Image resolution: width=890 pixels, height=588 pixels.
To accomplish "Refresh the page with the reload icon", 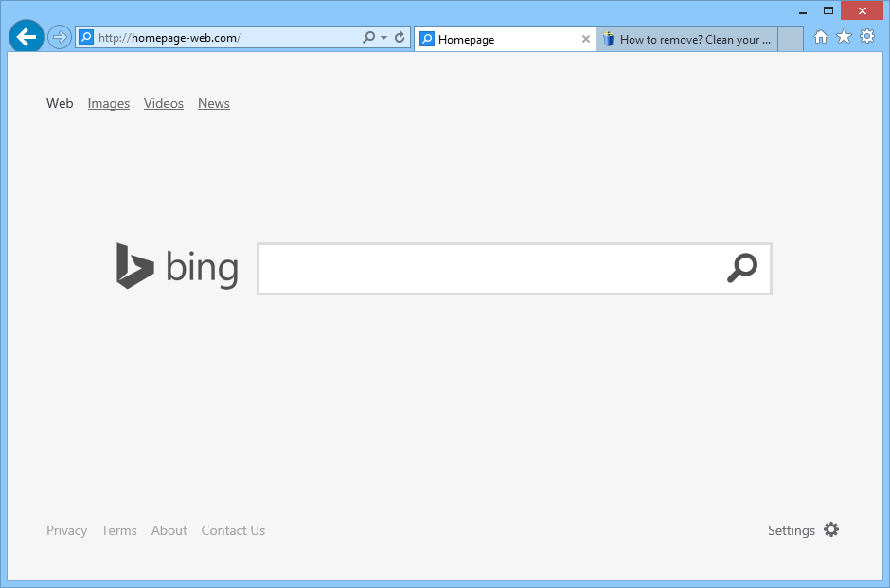I will click(400, 38).
